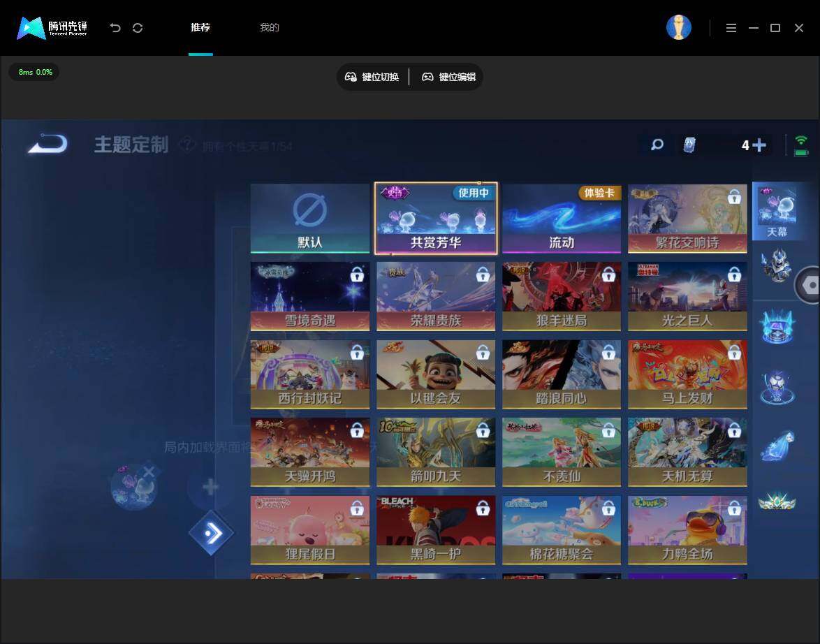The width and height of the screenshot is (820, 644).
Task: Click the lock icon on 黑崎一护
Action: tap(483, 508)
